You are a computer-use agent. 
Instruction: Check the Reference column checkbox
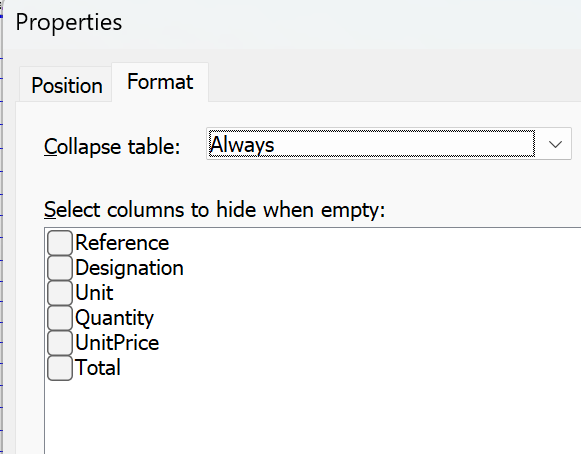click(x=60, y=243)
